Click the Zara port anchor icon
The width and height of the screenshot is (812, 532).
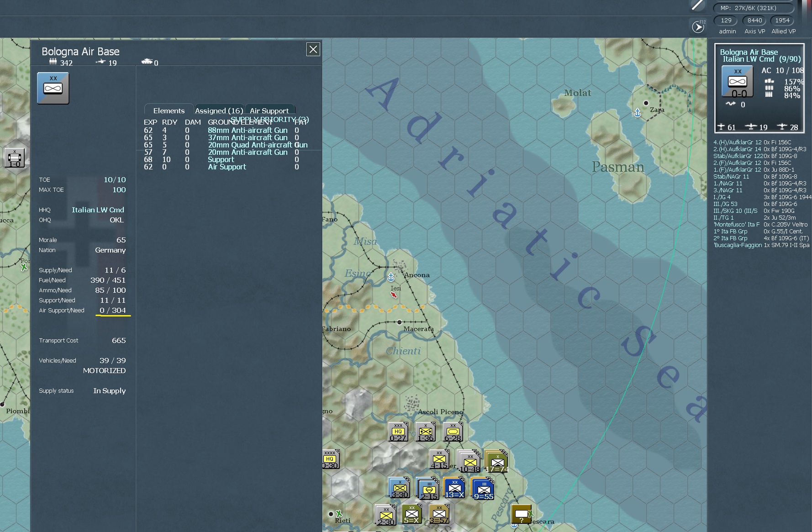[638, 112]
